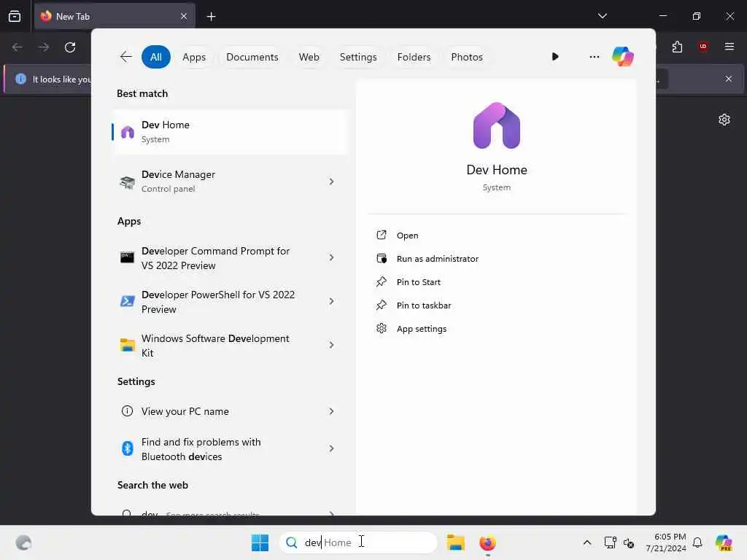The height and width of the screenshot is (560, 747).
Task: Click the taskbar search box with dev
Action: (357, 542)
